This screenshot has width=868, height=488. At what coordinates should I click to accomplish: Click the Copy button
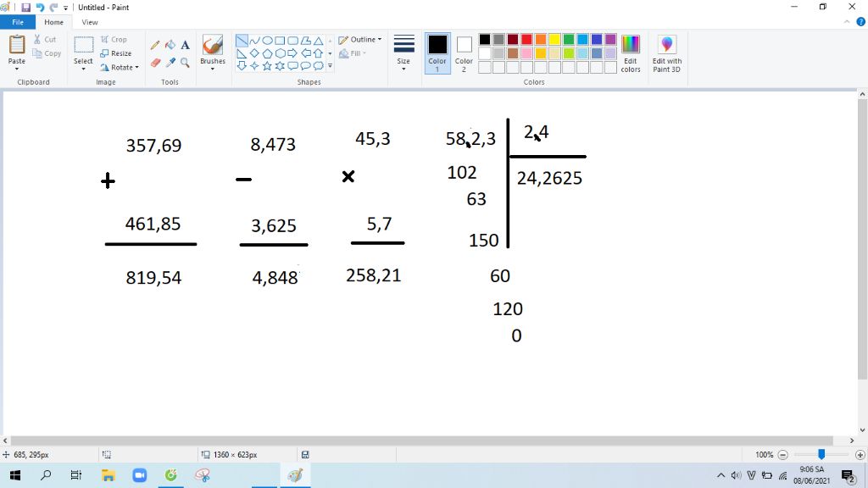[x=47, y=53]
